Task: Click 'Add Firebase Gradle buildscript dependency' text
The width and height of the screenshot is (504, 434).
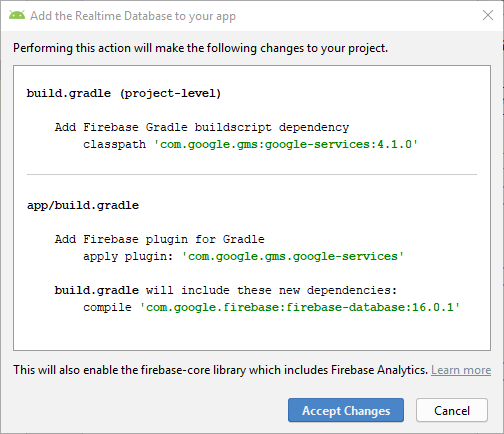Action: pyautogui.click(x=202, y=127)
